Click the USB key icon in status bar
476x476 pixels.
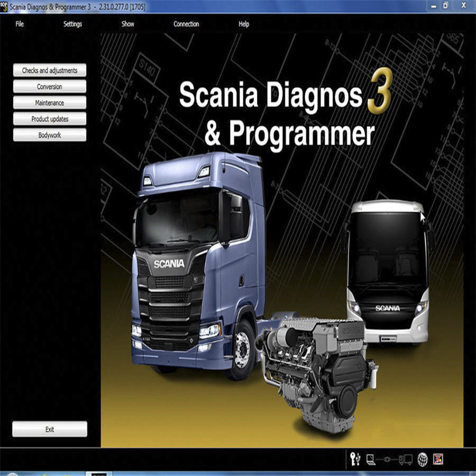(355, 459)
